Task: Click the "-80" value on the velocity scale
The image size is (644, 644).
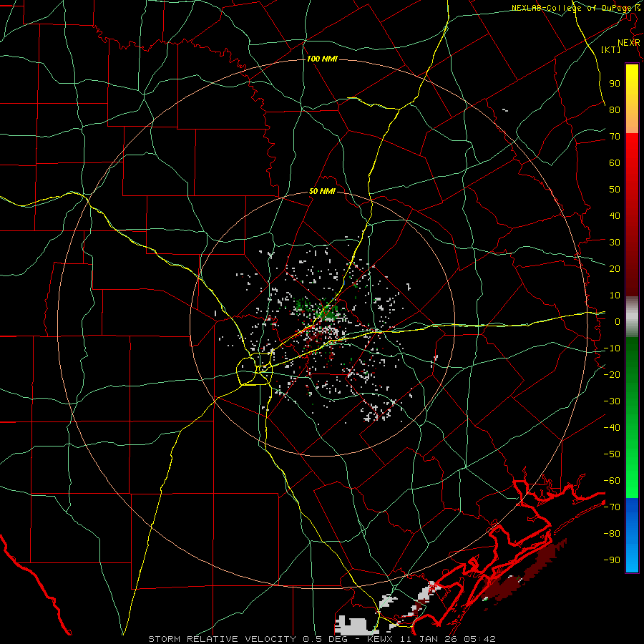Action: pyautogui.click(x=612, y=534)
